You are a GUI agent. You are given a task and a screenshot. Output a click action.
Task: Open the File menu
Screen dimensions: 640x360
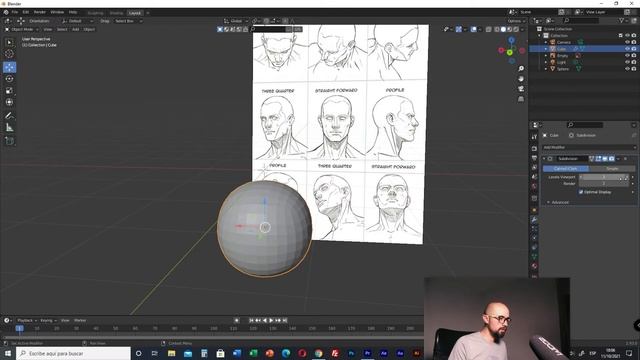pos(15,13)
